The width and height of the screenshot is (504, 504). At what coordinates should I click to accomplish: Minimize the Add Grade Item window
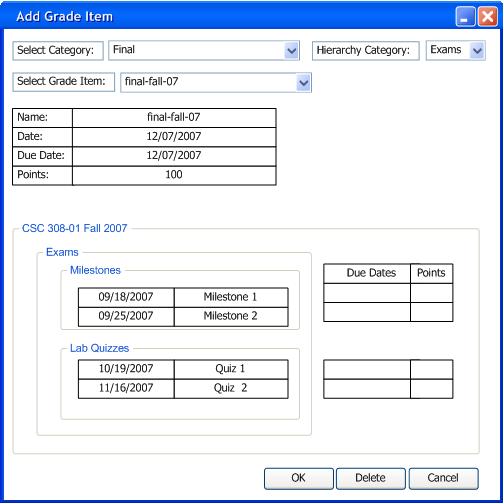[x=465, y=16]
